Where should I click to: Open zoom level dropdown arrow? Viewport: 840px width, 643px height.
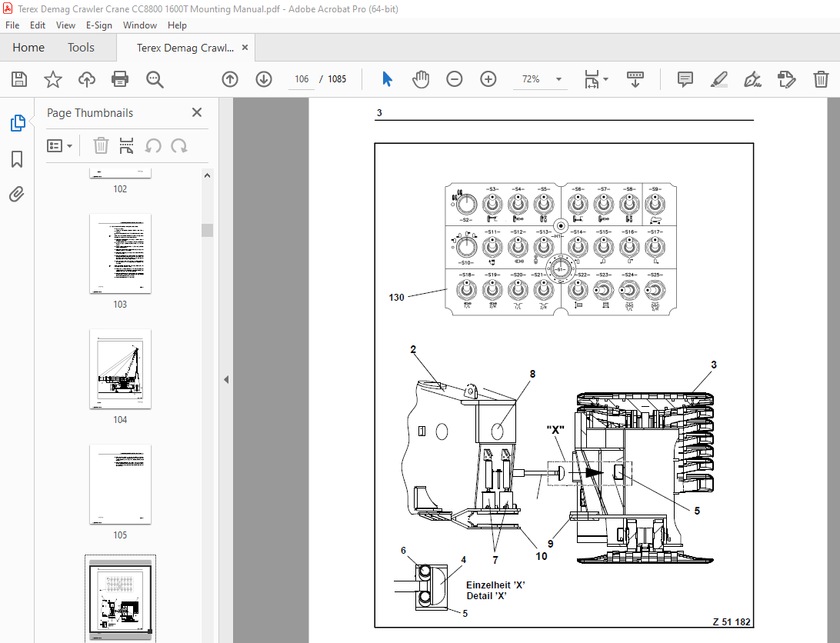click(558, 79)
